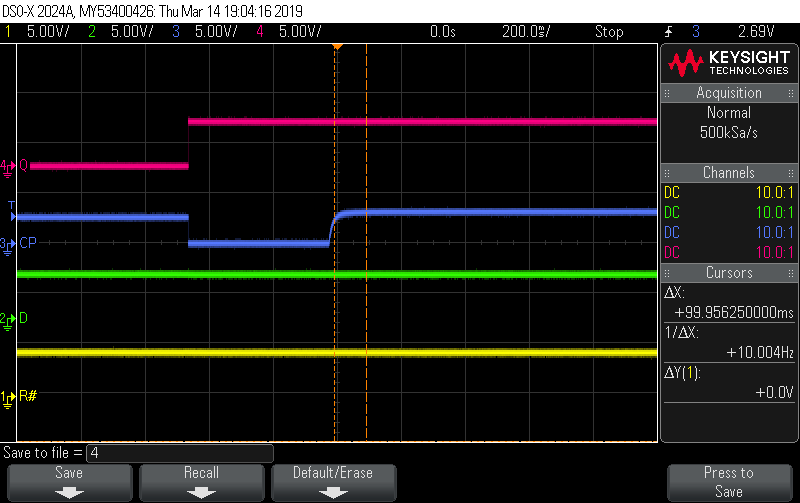Click the DSO-X 2024A title timestamp text
The image size is (800, 503).
point(153,11)
